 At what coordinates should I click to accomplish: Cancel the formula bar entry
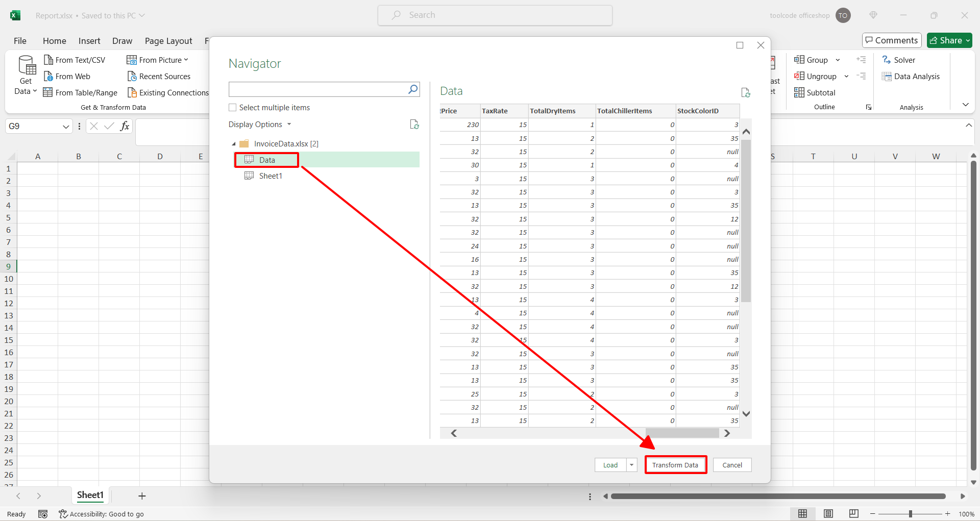pyautogui.click(x=93, y=126)
